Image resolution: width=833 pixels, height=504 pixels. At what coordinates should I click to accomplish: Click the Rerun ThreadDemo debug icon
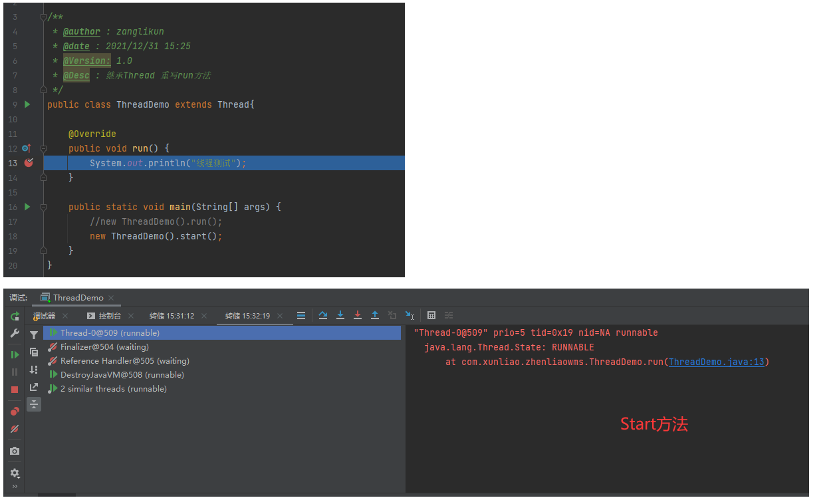15,316
